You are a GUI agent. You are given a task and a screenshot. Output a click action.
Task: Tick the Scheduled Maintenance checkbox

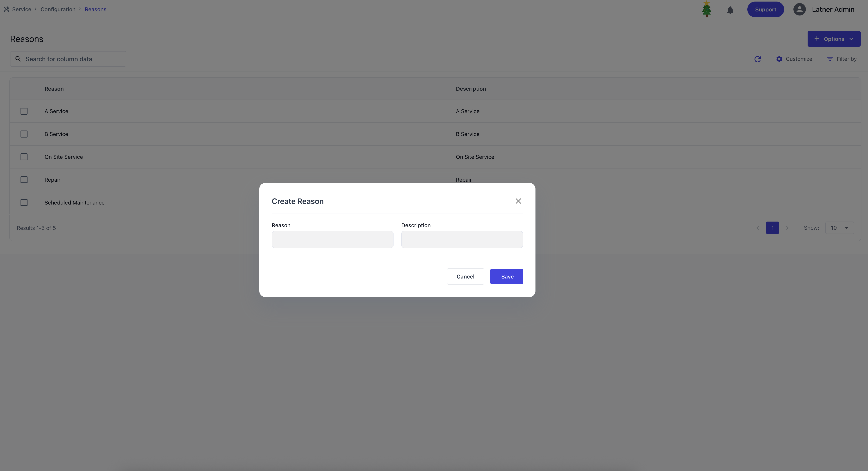[24, 203]
